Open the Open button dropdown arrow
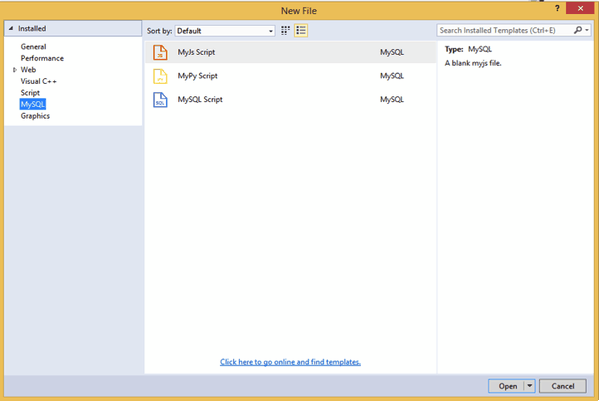The image size is (599, 401). (x=529, y=386)
